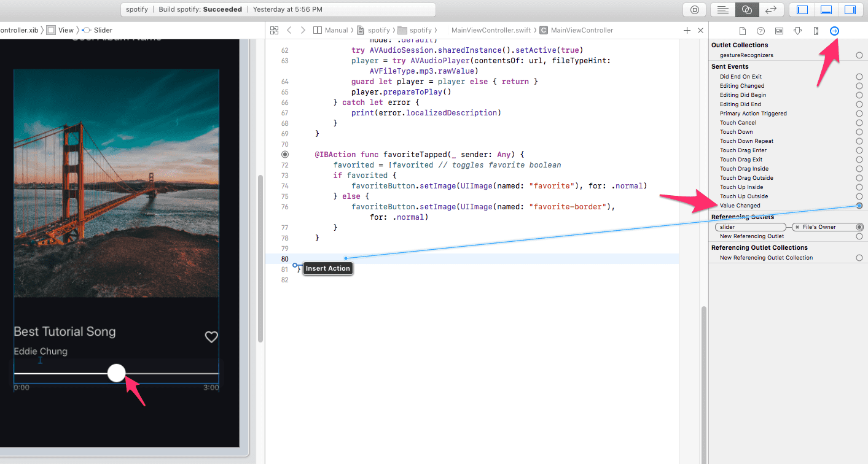Select the 3:00 duration label
Screen dimensions: 868x464
point(211,387)
